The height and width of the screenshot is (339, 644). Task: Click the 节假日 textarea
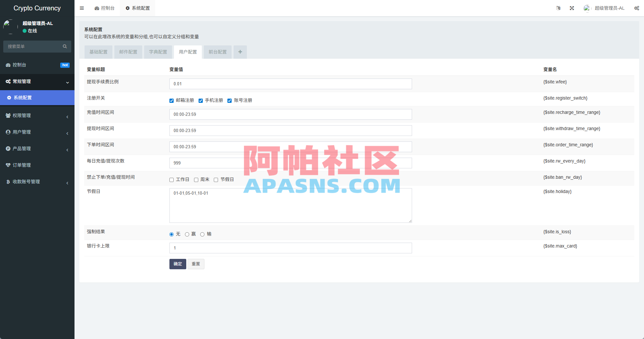coord(291,205)
